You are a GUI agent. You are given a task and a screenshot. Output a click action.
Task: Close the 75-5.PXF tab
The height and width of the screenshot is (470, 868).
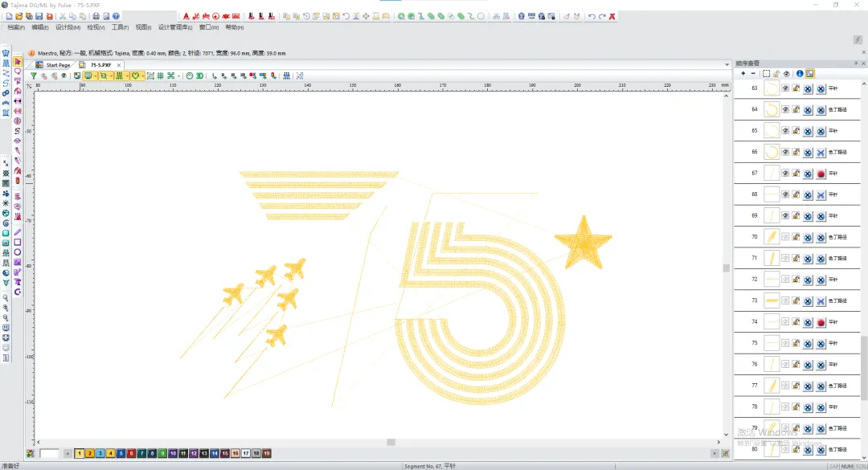pos(119,65)
